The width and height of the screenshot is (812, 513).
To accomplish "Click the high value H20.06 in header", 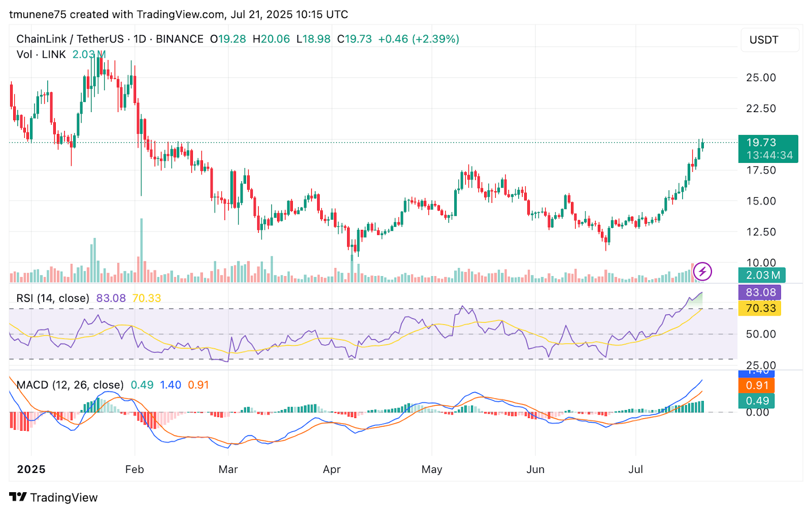I will pos(271,39).
